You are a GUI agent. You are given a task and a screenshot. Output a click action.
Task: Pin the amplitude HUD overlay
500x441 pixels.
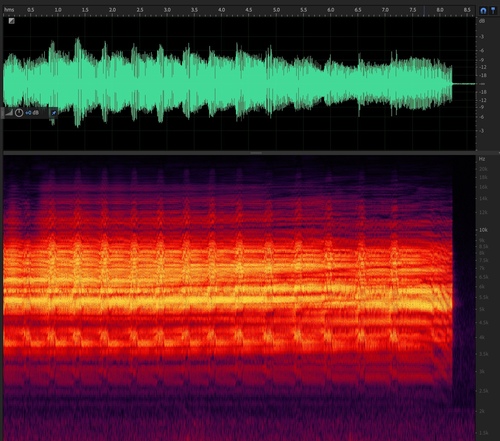pyautogui.click(x=53, y=113)
